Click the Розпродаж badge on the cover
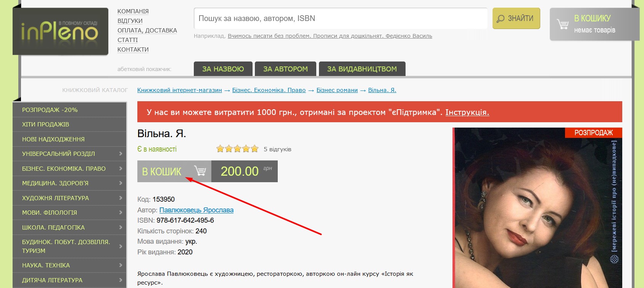This screenshot has height=288, width=644. [x=594, y=133]
